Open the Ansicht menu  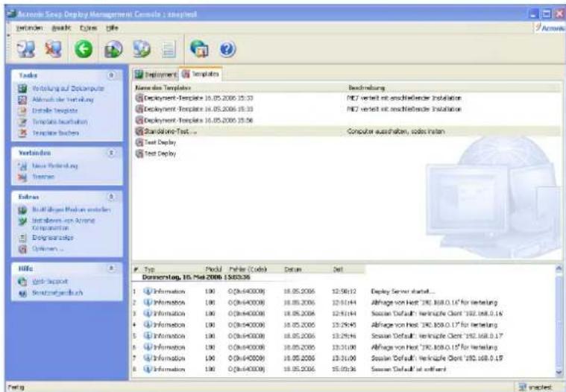pos(61,28)
